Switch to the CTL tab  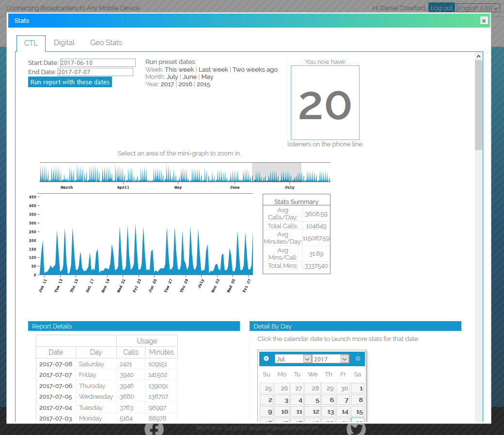[31, 43]
